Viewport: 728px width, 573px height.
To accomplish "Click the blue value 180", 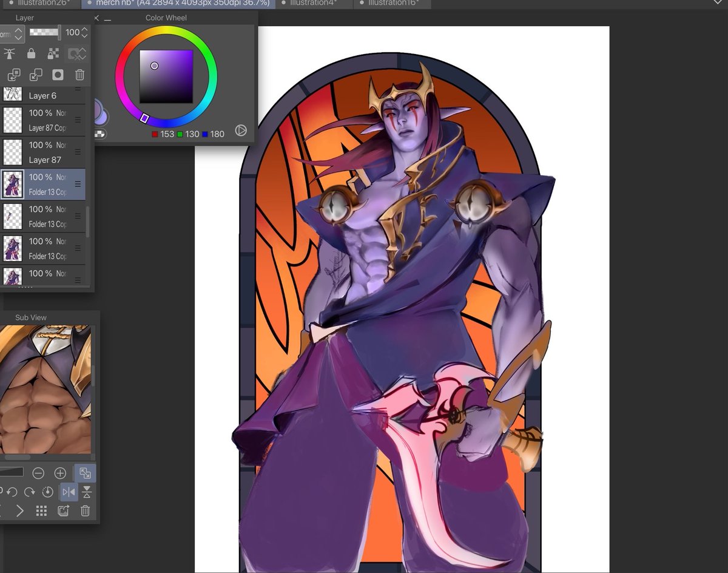I will [217, 134].
